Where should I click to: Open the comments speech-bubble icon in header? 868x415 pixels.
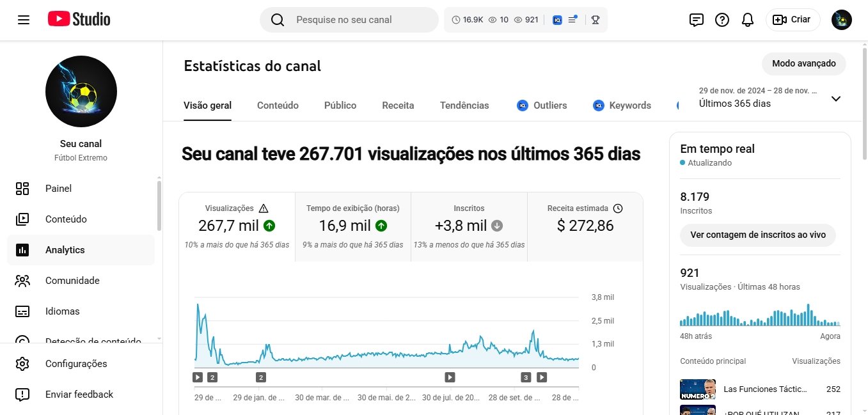(x=697, y=20)
